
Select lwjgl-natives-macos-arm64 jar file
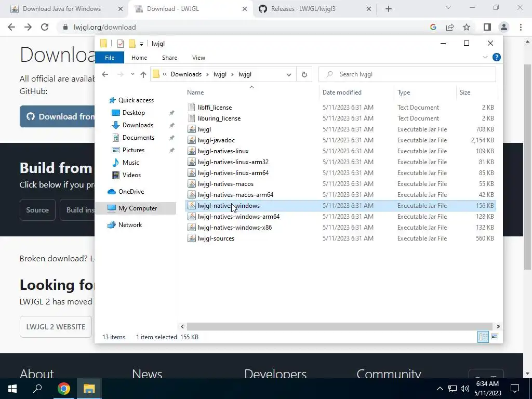[235, 195]
